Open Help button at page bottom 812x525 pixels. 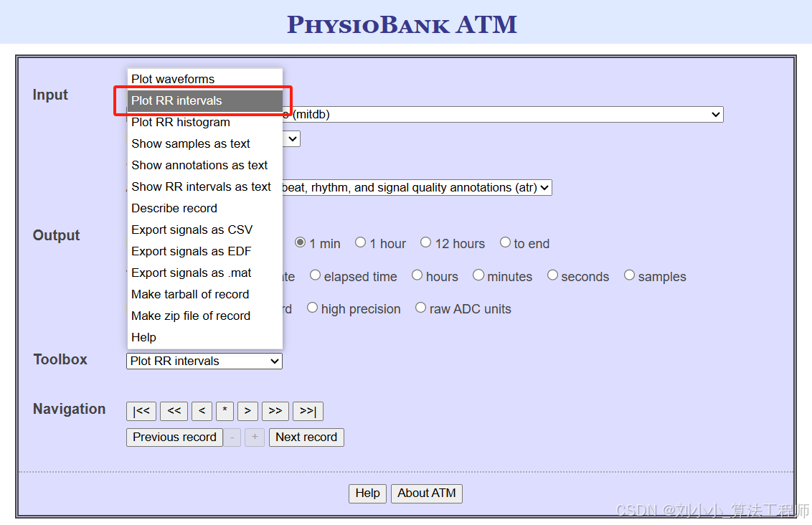(368, 493)
